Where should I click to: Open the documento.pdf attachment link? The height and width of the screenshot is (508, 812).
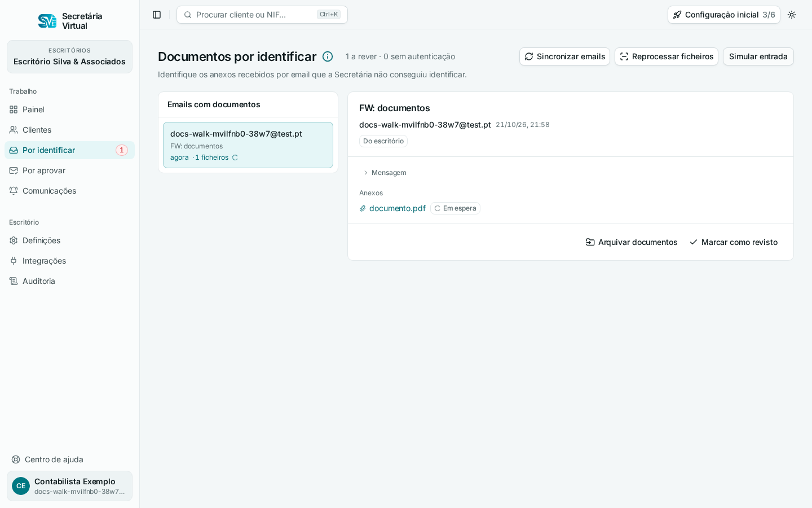point(398,208)
